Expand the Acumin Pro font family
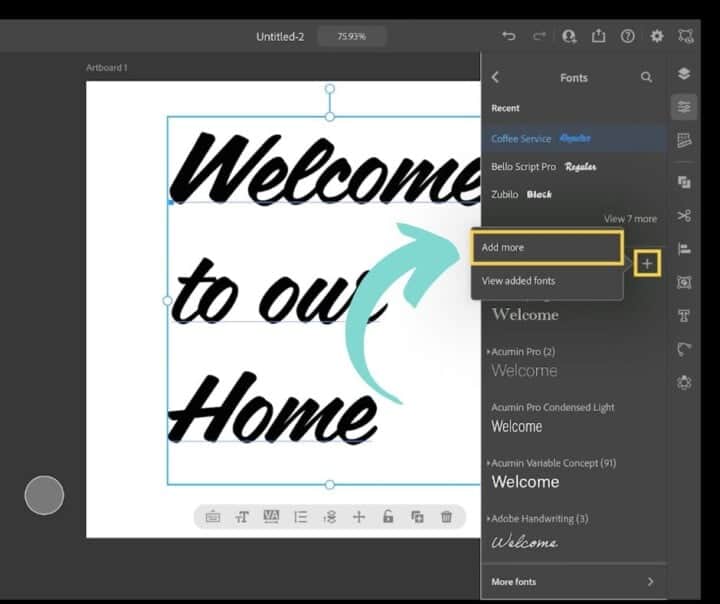720x604 pixels. [489, 352]
